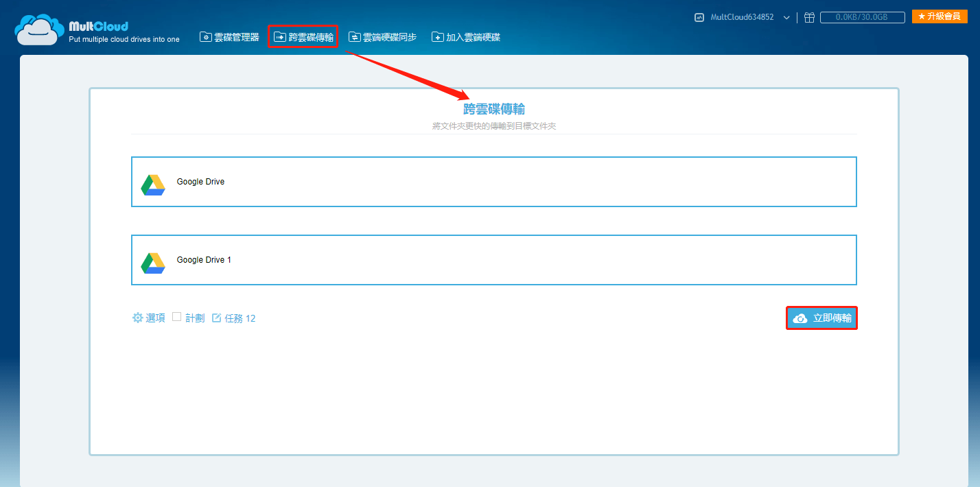Open 雲碟管理器 from top navigation

(229, 37)
